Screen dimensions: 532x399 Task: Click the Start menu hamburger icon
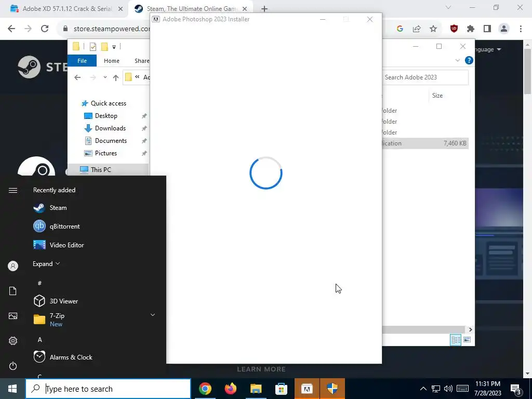(13, 190)
